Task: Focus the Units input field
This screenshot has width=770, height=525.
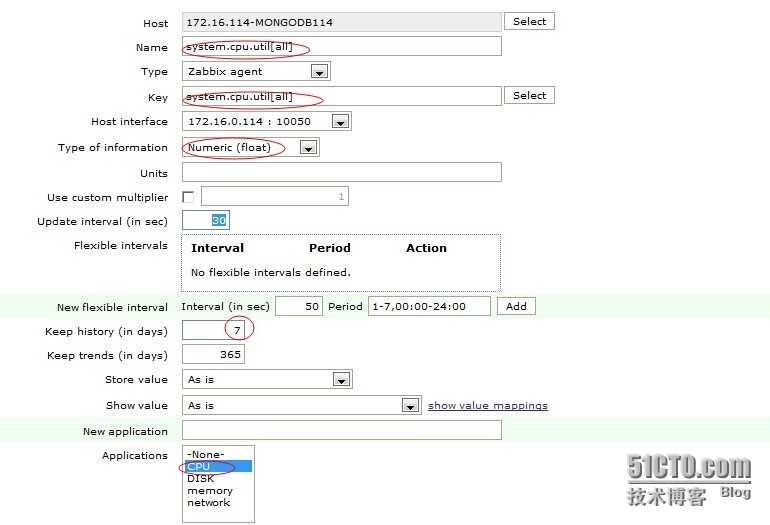Action: pos(342,172)
